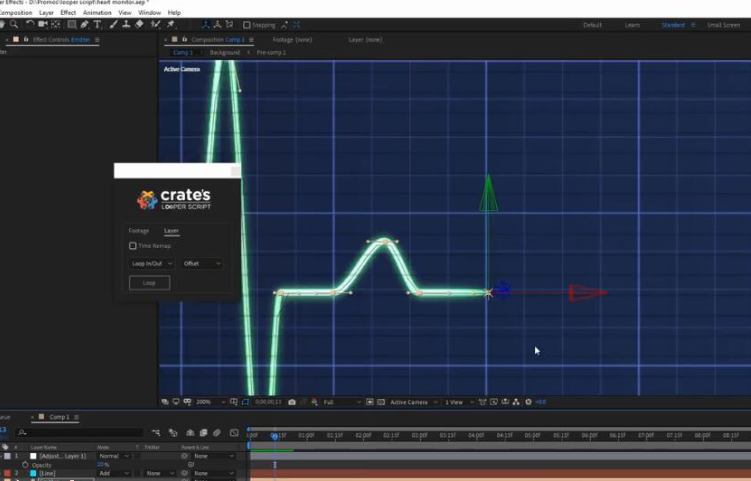This screenshot has width=751, height=481.
Task: Switch to the Learn workspace
Action: (x=632, y=25)
